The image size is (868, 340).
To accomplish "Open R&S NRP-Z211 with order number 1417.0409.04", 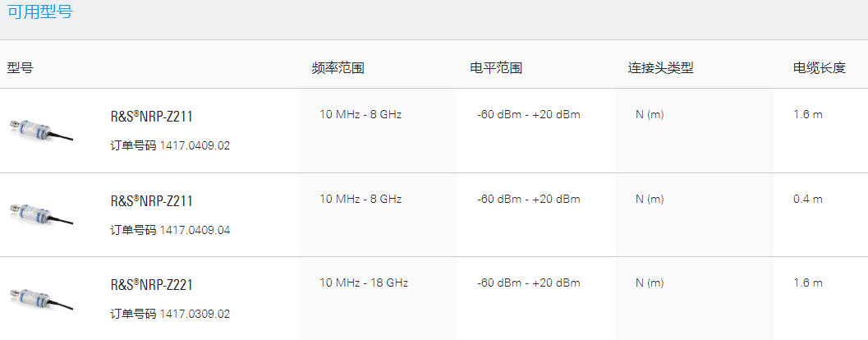I will (x=152, y=201).
